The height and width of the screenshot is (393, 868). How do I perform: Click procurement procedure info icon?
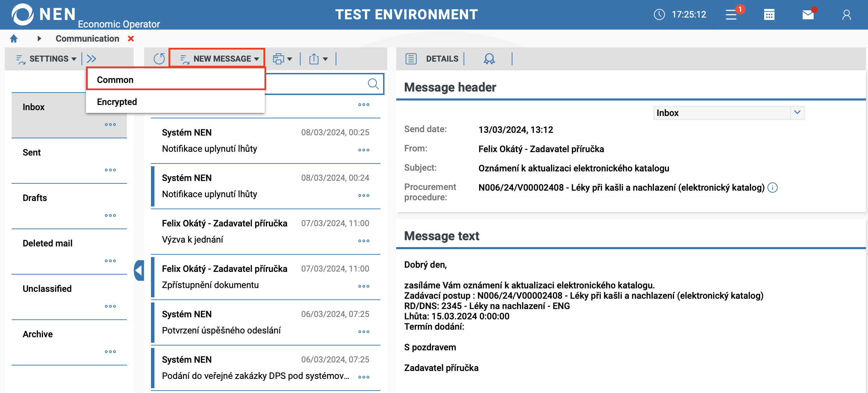773,188
